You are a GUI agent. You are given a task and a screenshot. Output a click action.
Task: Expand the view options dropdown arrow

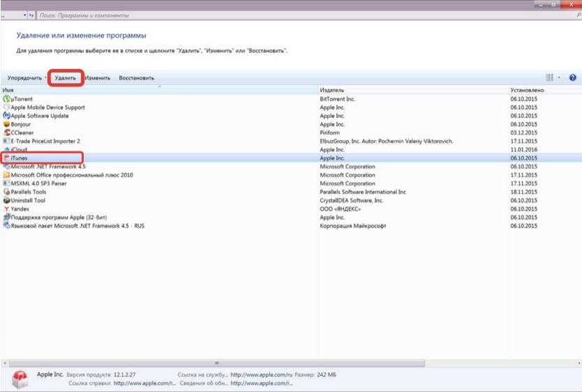tap(559, 78)
